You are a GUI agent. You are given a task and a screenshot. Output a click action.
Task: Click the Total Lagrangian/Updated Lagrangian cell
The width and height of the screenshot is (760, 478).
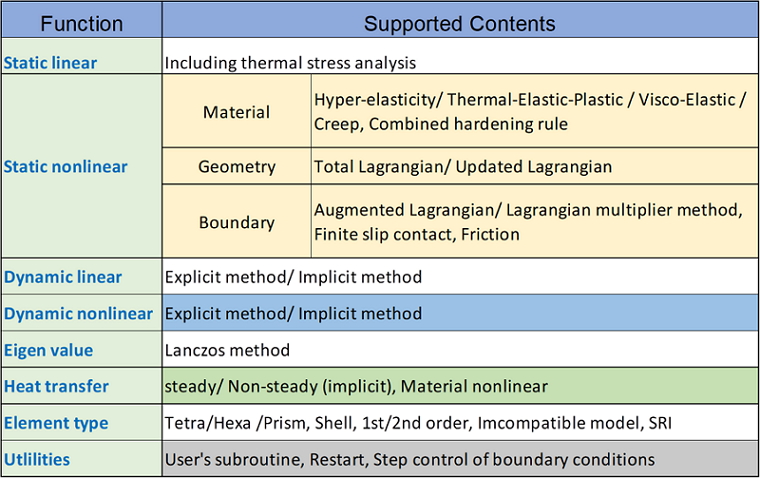(535, 166)
